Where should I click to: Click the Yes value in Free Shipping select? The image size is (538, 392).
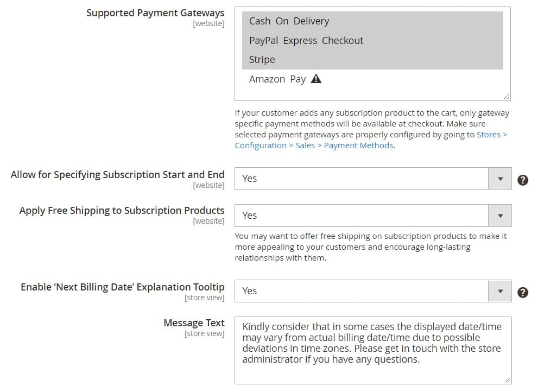(x=249, y=216)
